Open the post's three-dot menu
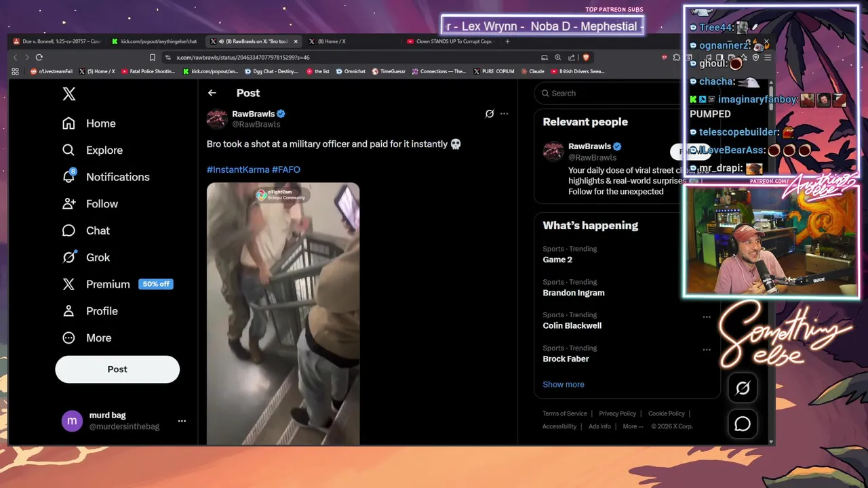Screen dimensions: 868x488 [x=504, y=114]
